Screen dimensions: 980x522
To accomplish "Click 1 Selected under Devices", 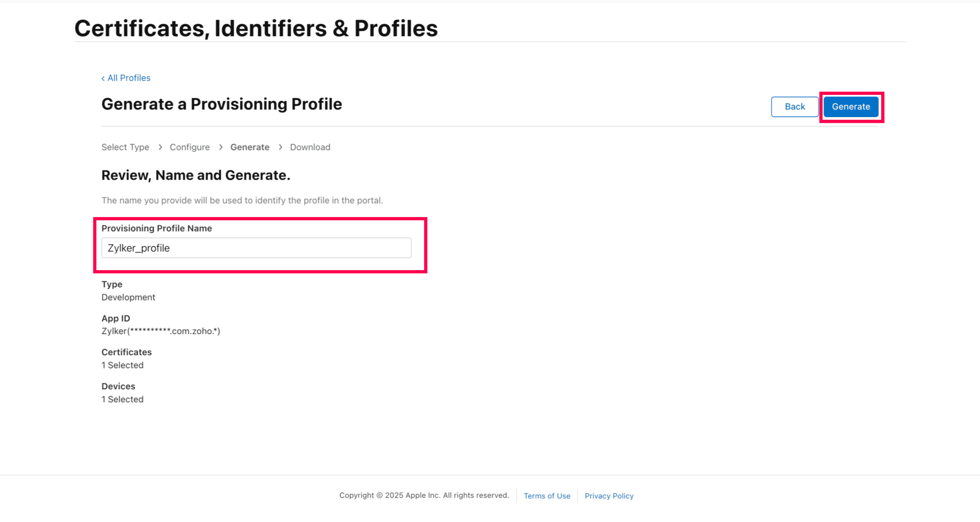I will 122,400.
